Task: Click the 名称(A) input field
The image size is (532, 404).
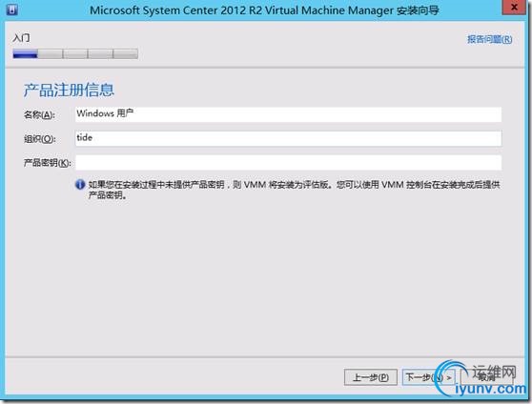Action: (288, 114)
